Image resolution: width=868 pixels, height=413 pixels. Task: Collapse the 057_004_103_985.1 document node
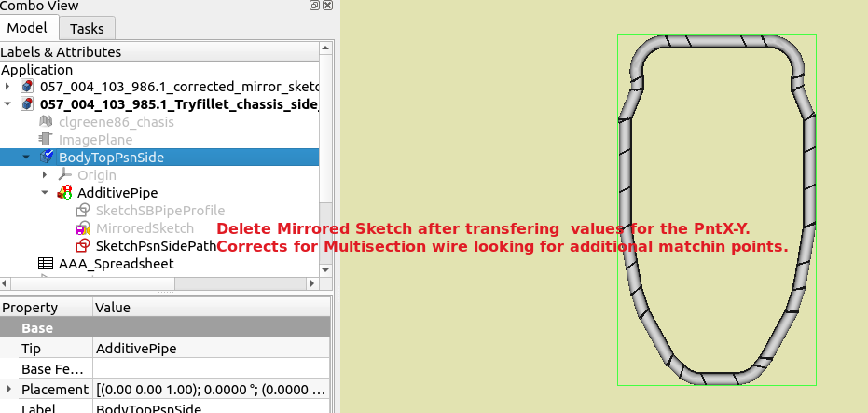(x=8, y=104)
